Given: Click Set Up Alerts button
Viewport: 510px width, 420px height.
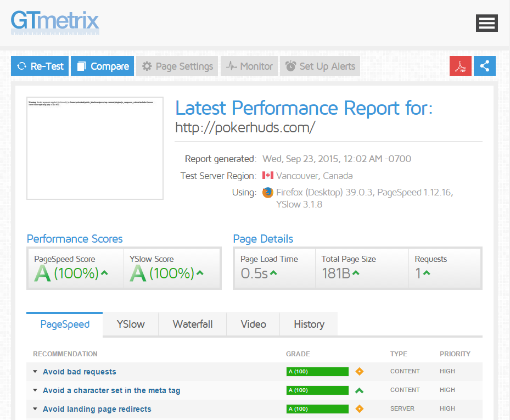Looking at the screenshot, I should (x=320, y=66).
